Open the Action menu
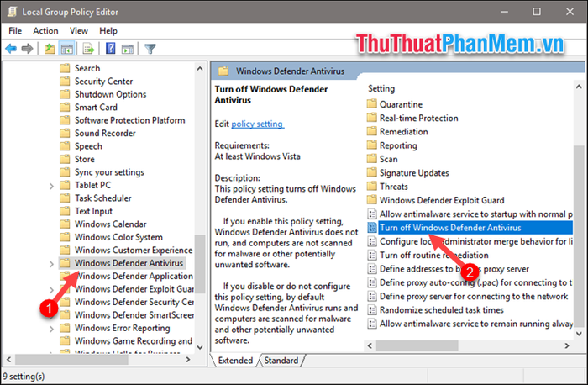 [45, 31]
